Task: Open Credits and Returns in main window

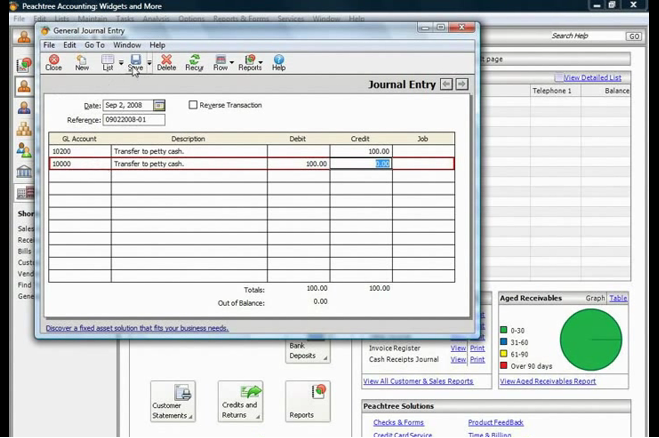Action: pyautogui.click(x=240, y=401)
